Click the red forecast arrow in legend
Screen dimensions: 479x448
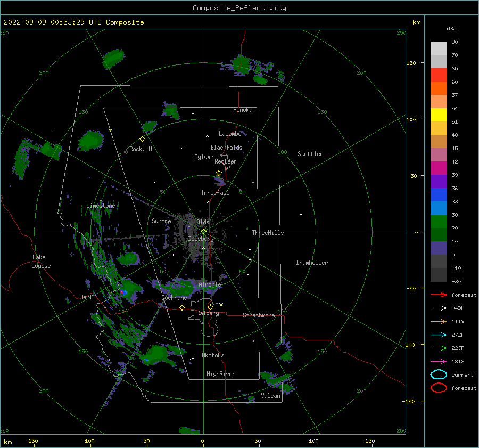(439, 295)
